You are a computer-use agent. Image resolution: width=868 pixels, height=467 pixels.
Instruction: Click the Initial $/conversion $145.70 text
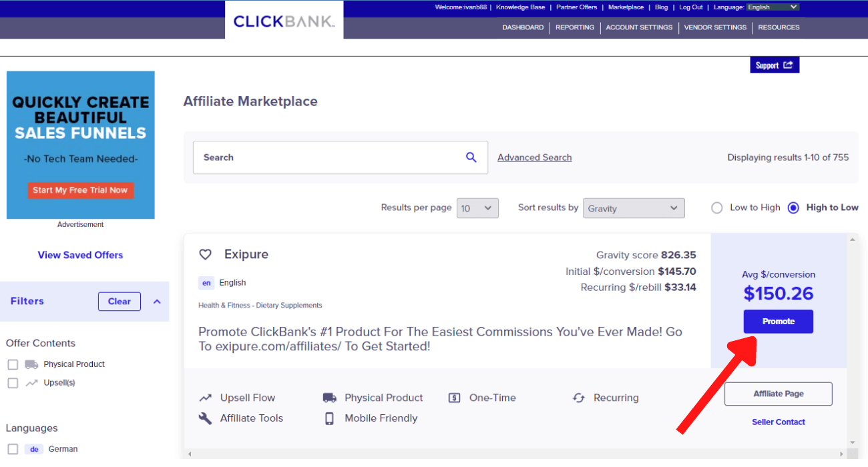(631, 272)
